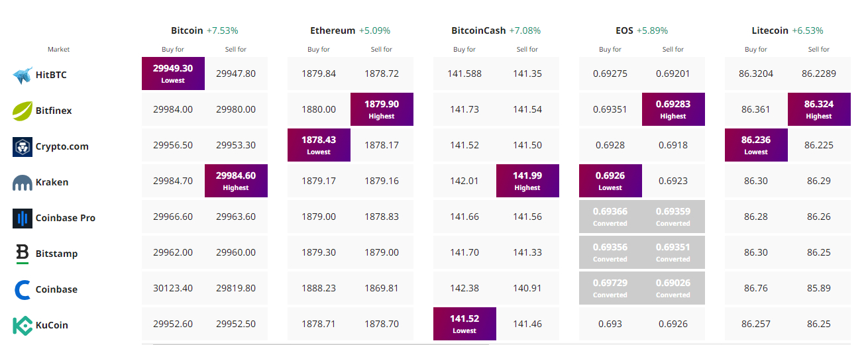Image resolution: width=868 pixels, height=345 pixels.
Task: Click the Kraken exchange logo icon
Action: click(23, 183)
